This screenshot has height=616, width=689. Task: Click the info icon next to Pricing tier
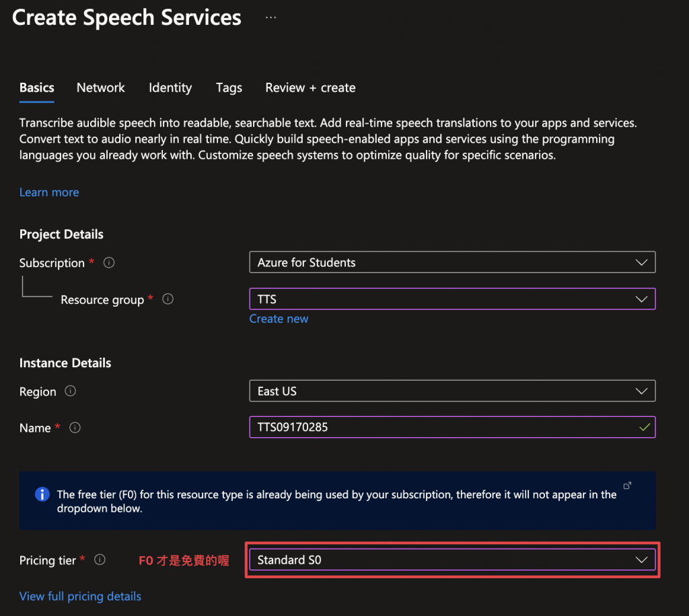(100, 560)
